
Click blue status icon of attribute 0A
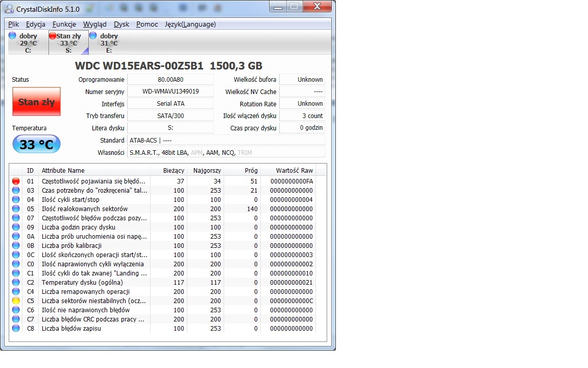click(x=16, y=236)
